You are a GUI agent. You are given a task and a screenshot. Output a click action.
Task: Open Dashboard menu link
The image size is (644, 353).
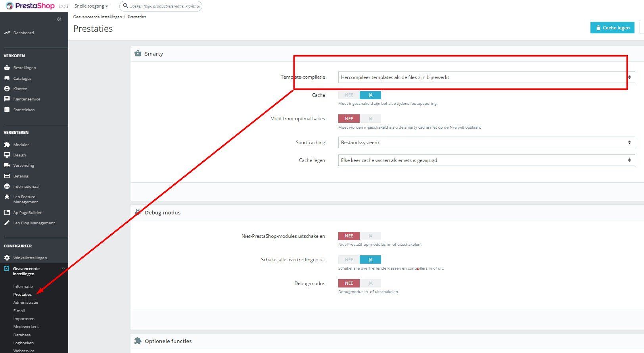pos(23,33)
